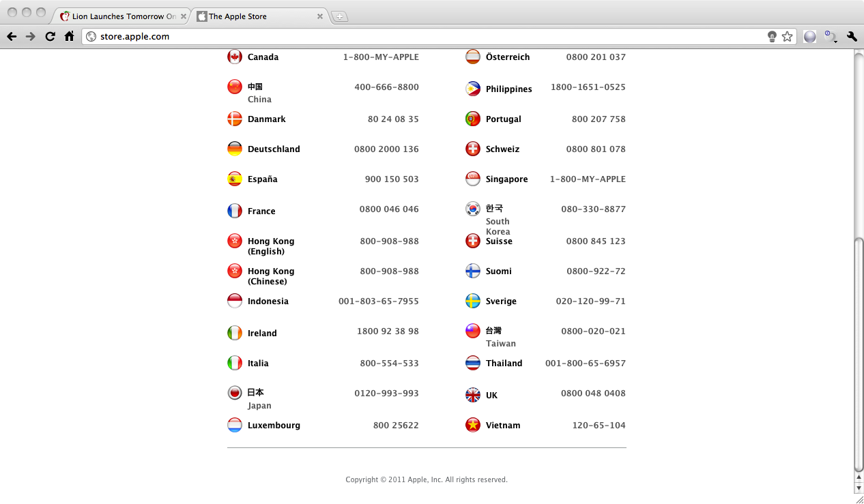Open the Deutschland store link

274,149
